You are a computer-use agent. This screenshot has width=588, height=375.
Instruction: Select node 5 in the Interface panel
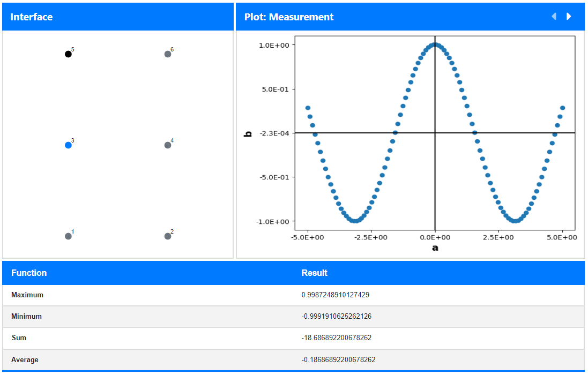(68, 54)
